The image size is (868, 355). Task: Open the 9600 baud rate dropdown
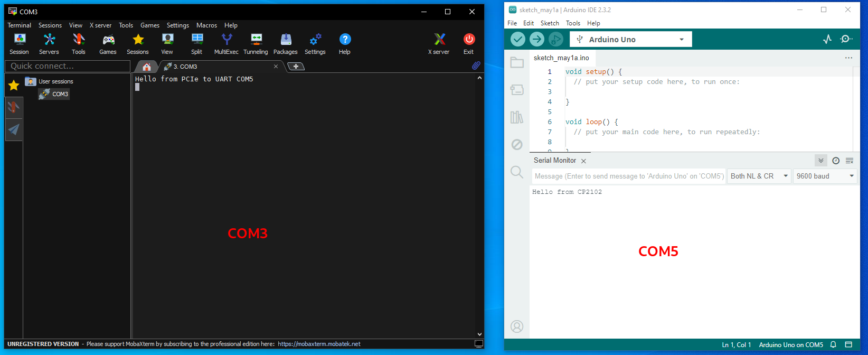tap(825, 176)
